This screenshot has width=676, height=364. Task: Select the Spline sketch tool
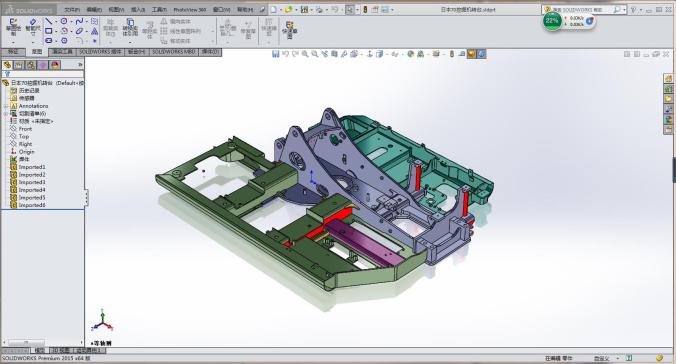click(79, 21)
